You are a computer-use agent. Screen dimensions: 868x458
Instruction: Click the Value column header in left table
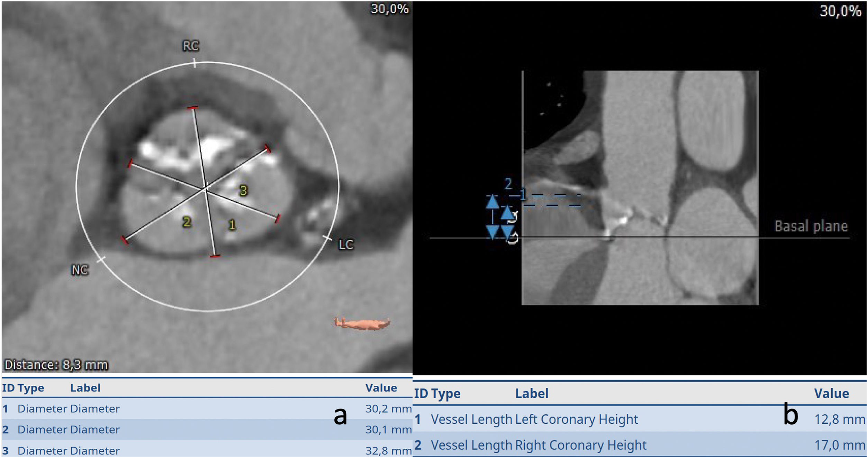pyautogui.click(x=381, y=388)
